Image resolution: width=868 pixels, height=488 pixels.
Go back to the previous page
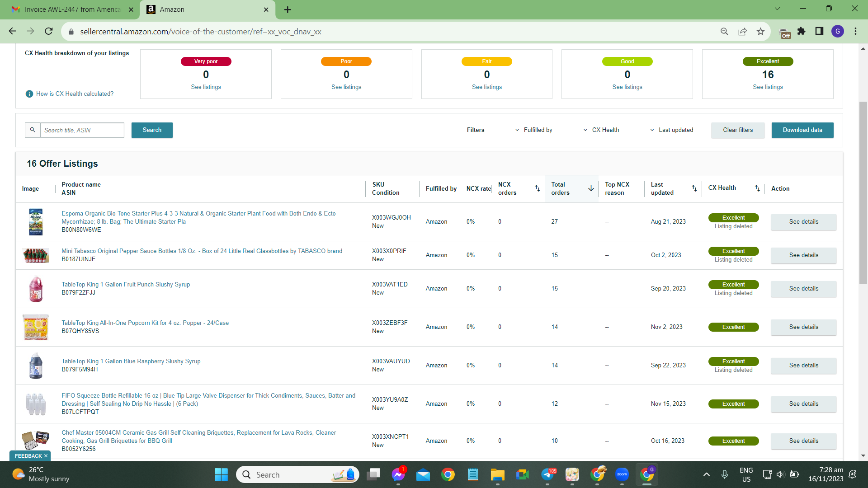12,31
